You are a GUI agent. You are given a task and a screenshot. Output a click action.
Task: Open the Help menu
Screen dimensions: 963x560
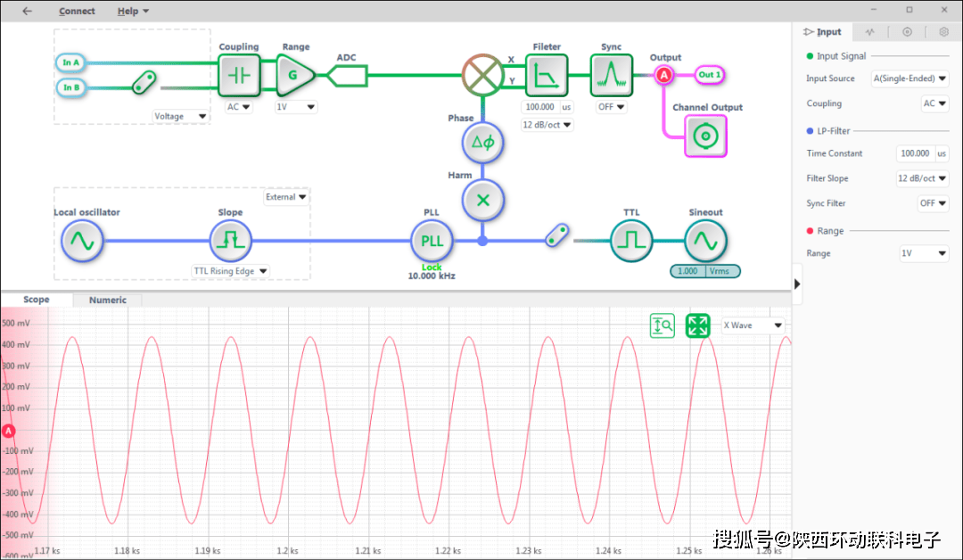[133, 12]
